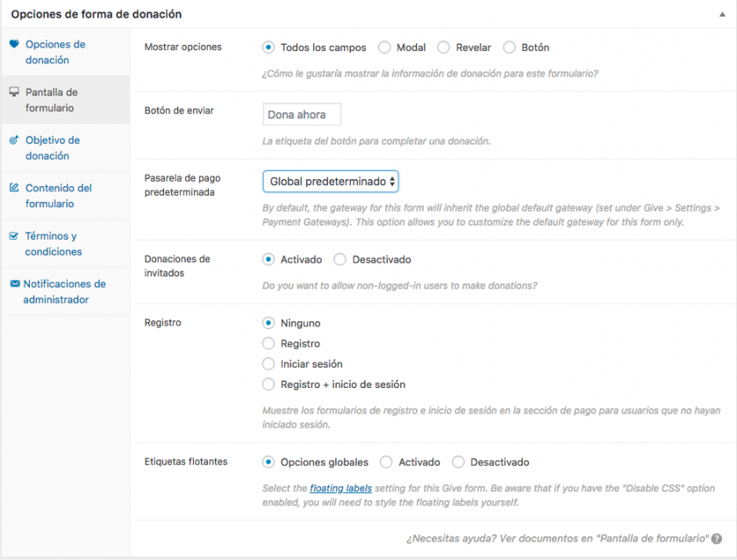Click the help question mark icon
Image resolution: width=737 pixels, height=560 pixels.
717,538
